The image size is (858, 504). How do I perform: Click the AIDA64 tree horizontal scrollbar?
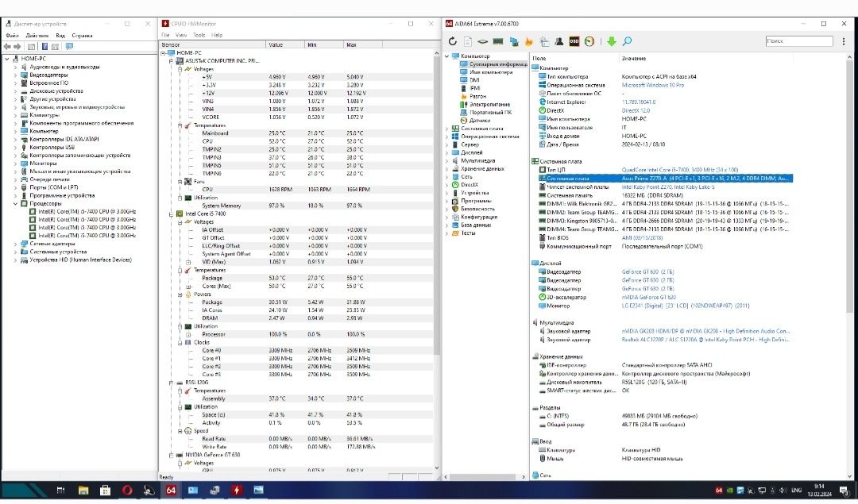pyautogui.click(x=485, y=477)
